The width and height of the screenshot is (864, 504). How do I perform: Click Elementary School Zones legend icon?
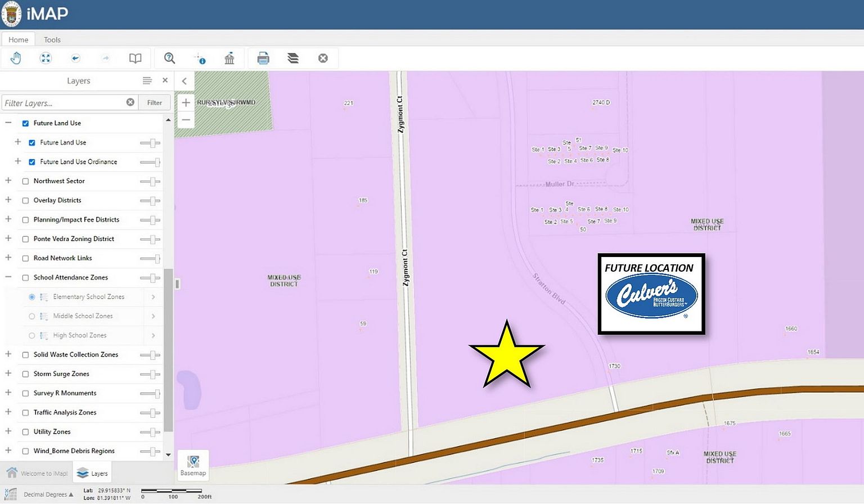click(x=44, y=296)
